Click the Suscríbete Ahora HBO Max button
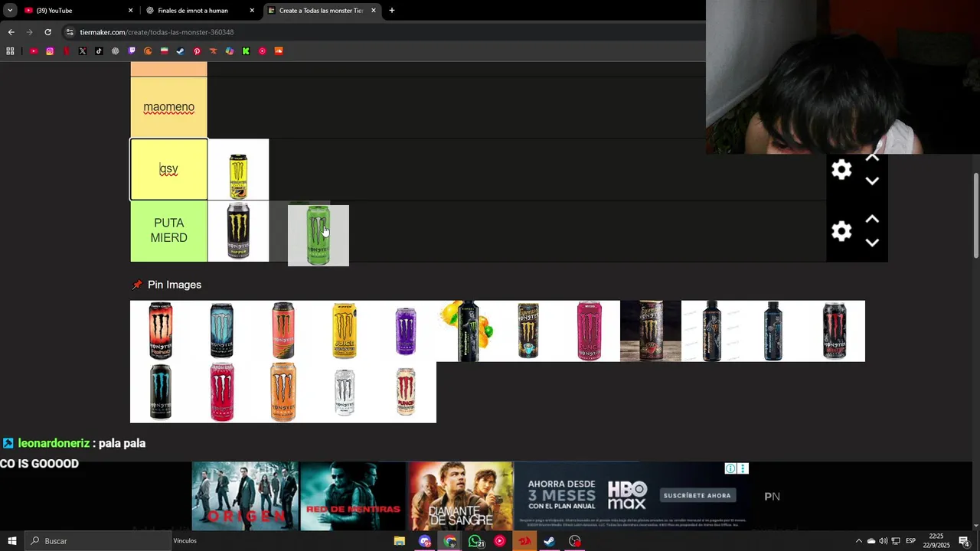980x551 pixels. pyautogui.click(x=697, y=496)
